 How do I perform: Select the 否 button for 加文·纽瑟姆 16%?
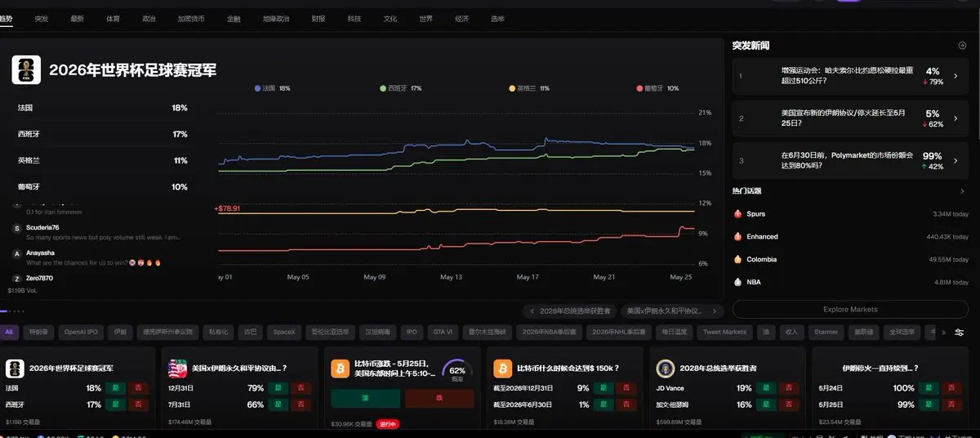[788, 404]
